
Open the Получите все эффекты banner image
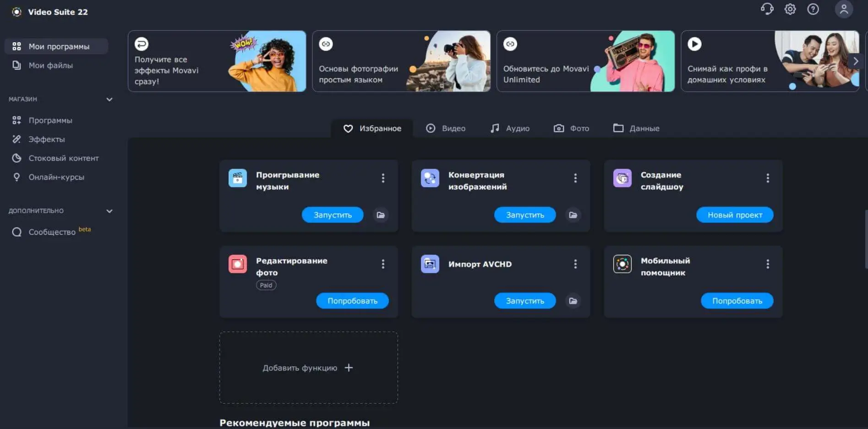pyautogui.click(x=267, y=61)
